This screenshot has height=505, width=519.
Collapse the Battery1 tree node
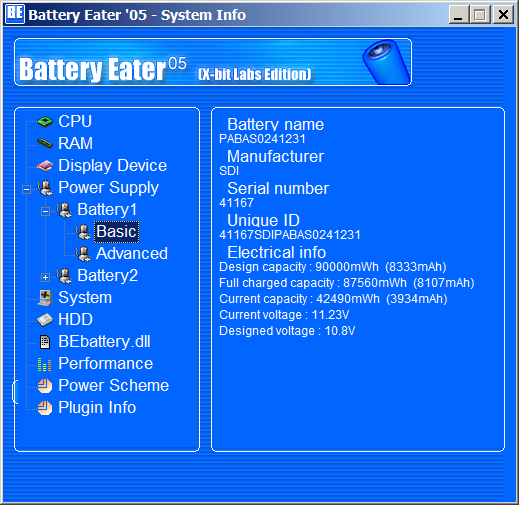pyautogui.click(x=45, y=211)
